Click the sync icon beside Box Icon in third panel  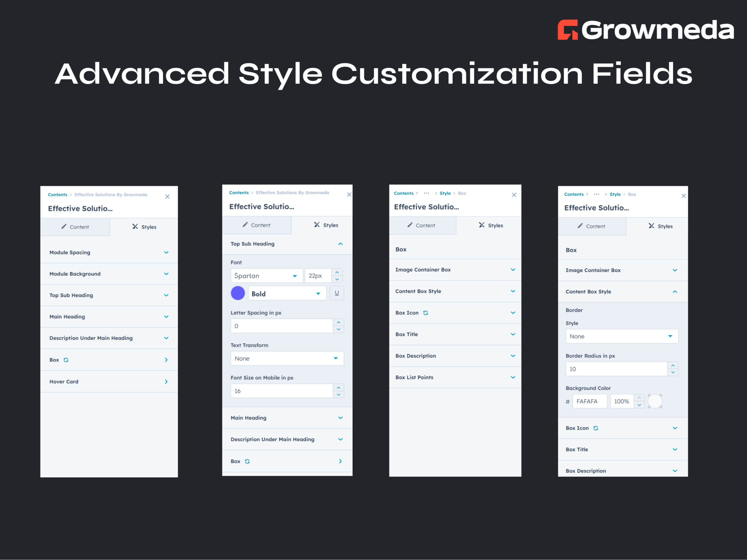tap(426, 313)
